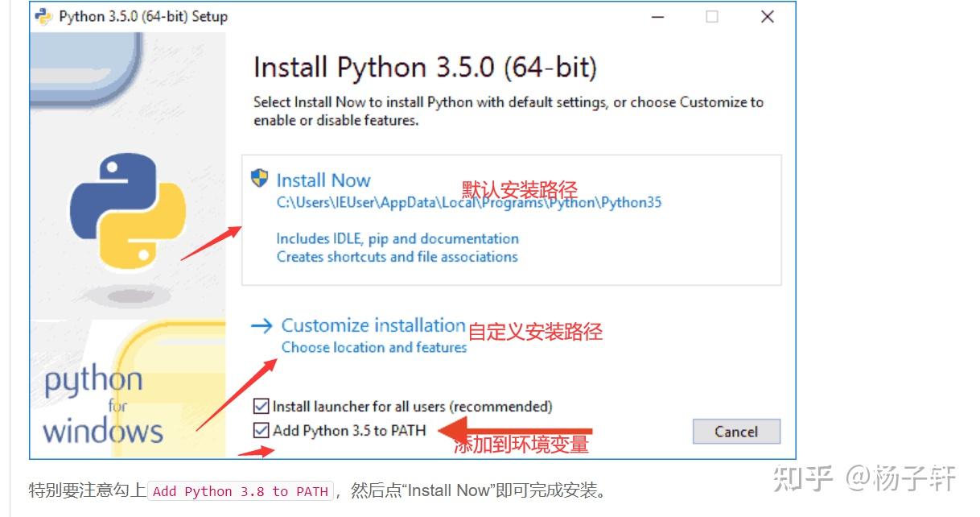Click the blue arrow icon beside Customize installation

click(x=261, y=326)
